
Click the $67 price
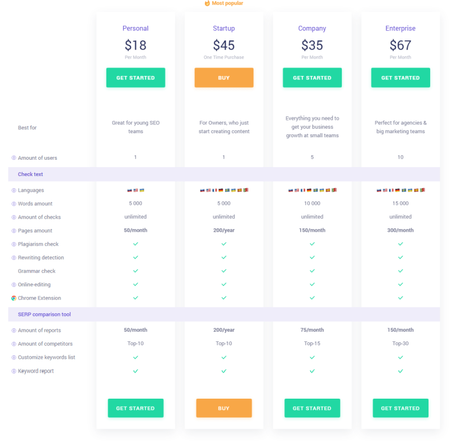(401, 45)
